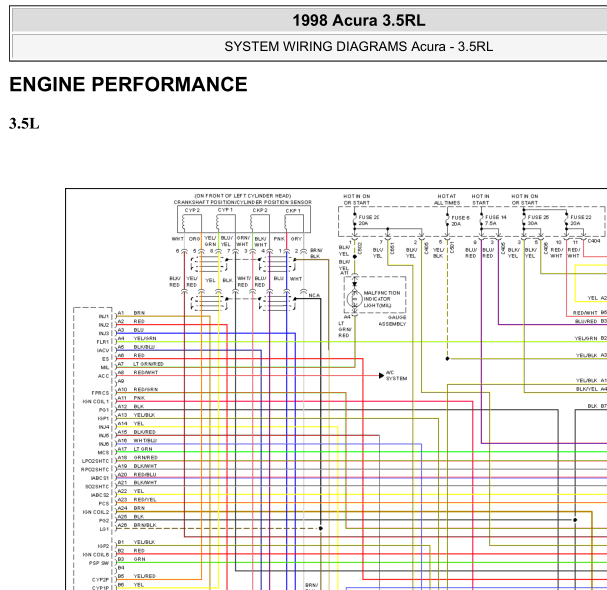Click pin 'A13 YEL/BLK' label
The image size is (607, 590).
pyautogui.click(x=137, y=415)
